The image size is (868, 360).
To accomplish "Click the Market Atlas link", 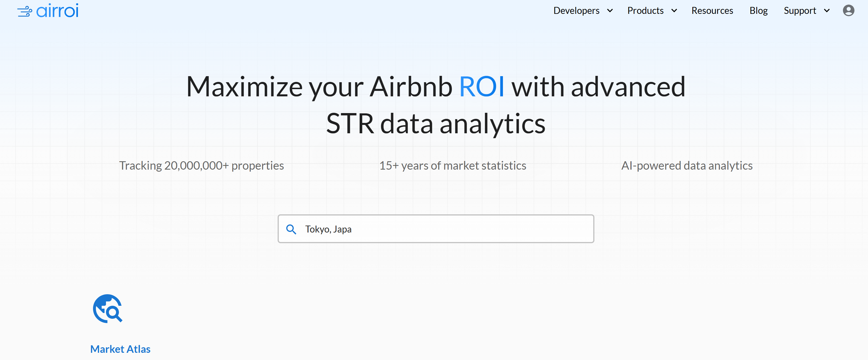I will pos(120,349).
